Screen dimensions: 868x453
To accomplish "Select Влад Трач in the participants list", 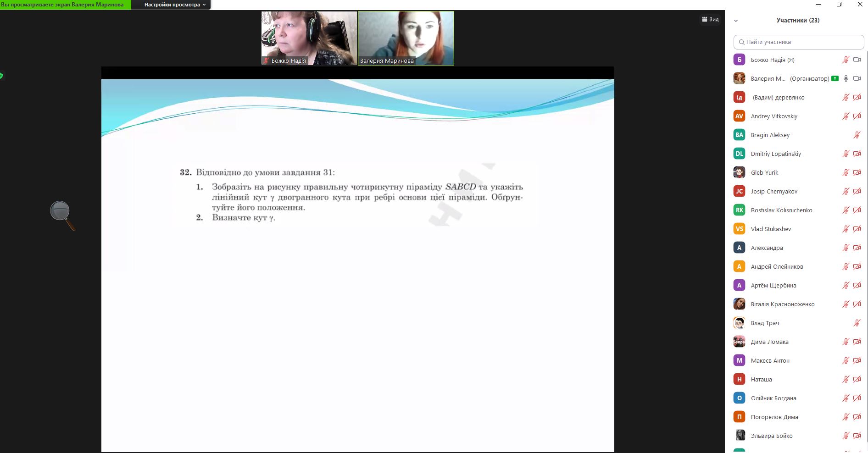I will [765, 323].
